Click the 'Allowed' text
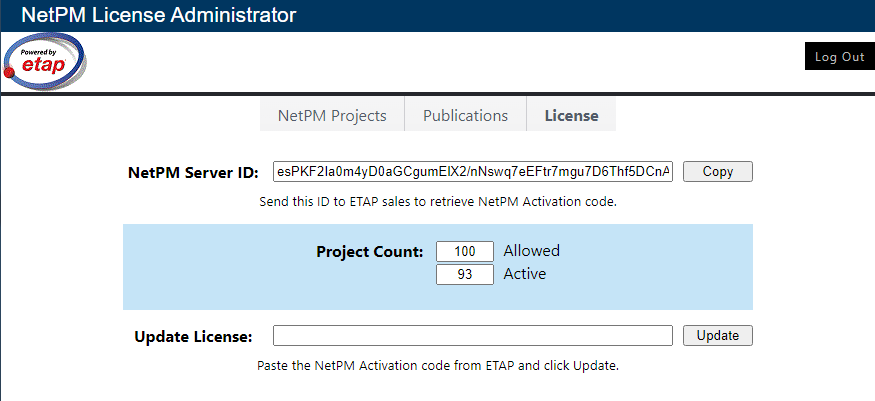 tap(531, 251)
